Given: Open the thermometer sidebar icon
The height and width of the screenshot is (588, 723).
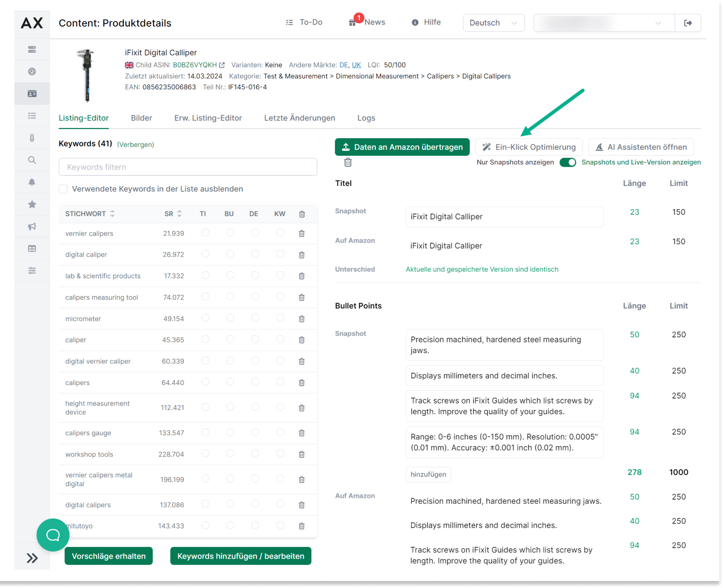Looking at the screenshot, I should [32, 138].
